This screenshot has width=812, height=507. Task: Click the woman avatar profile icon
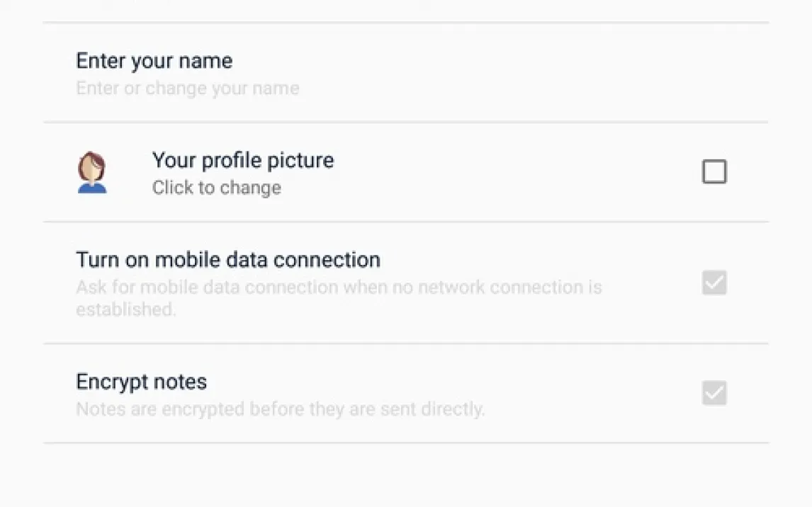click(x=91, y=173)
